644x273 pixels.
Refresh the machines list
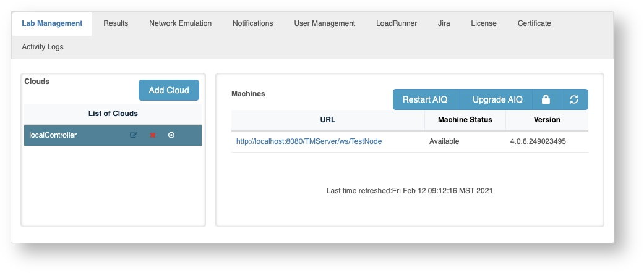point(574,99)
